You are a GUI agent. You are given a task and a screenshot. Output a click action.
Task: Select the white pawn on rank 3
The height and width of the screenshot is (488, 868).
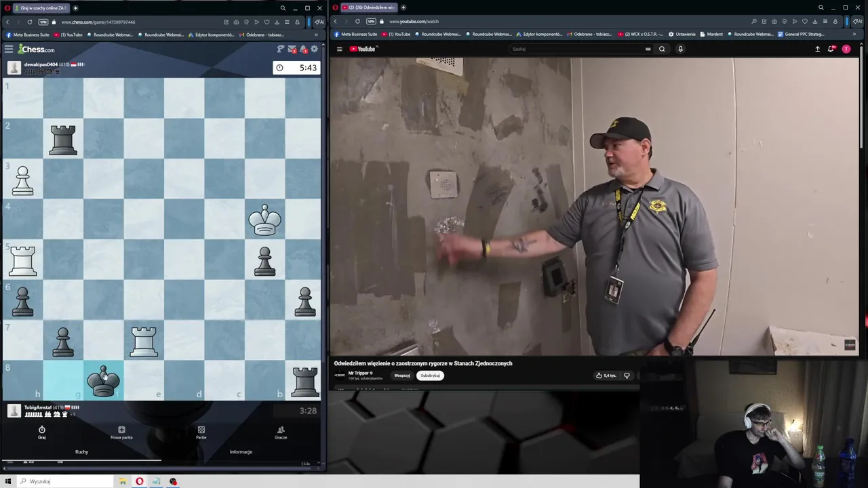[22, 180]
